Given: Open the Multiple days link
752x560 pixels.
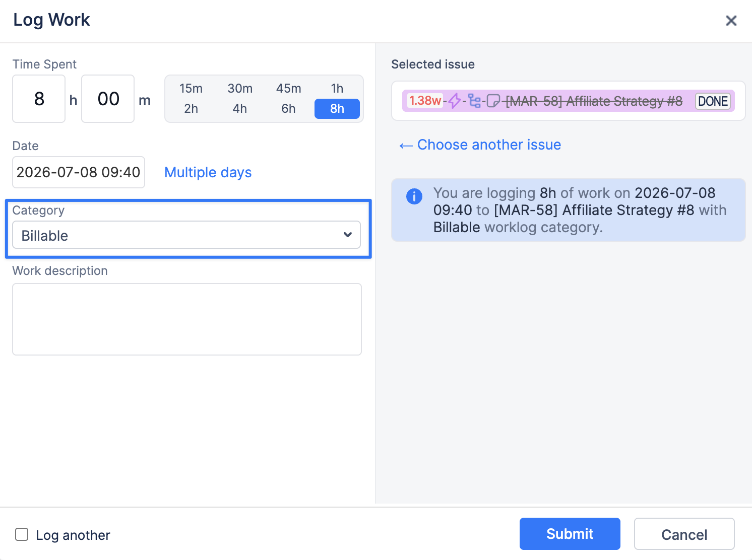Looking at the screenshot, I should coord(208,172).
